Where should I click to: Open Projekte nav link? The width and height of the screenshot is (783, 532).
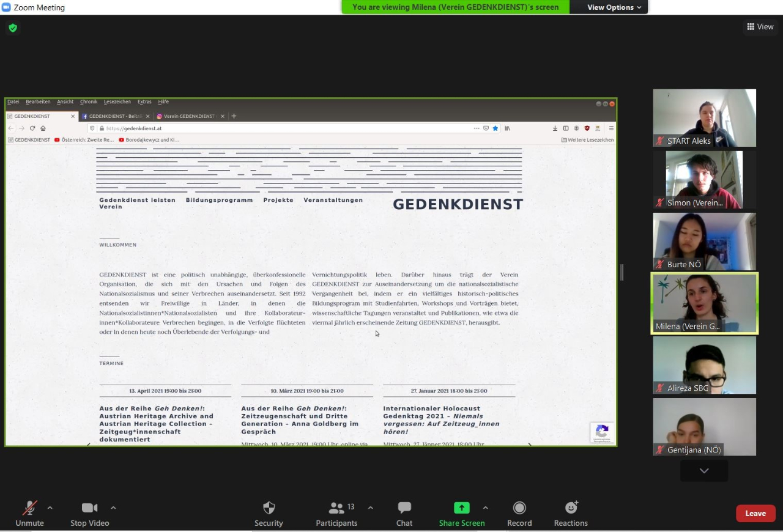click(x=278, y=200)
